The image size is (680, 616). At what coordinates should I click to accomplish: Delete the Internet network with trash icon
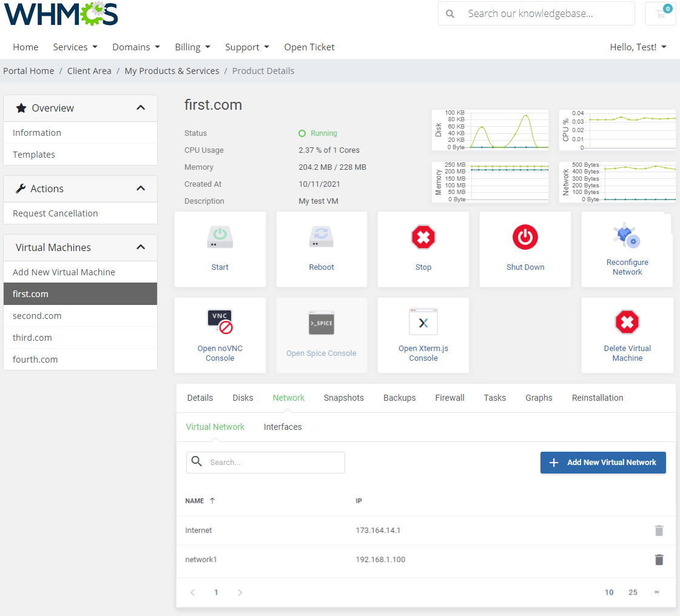pyautogui.click(x=659, y=530)
